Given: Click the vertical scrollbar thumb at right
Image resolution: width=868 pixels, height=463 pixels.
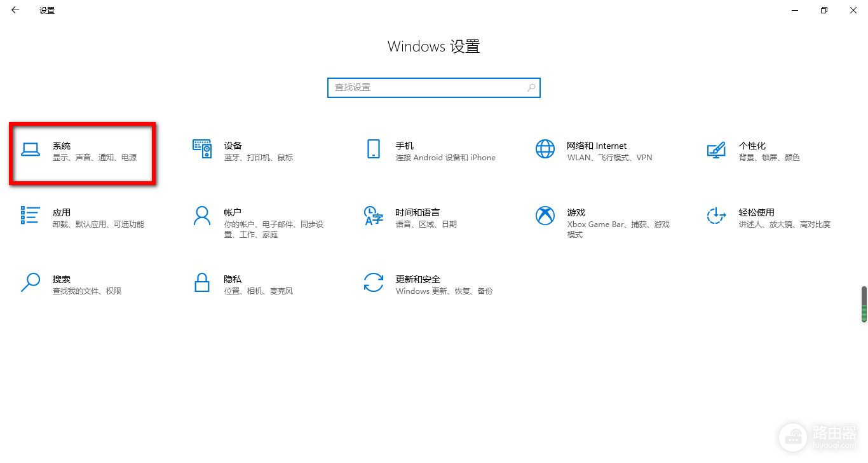Looking at the screenshot, I should coord(864,305).
